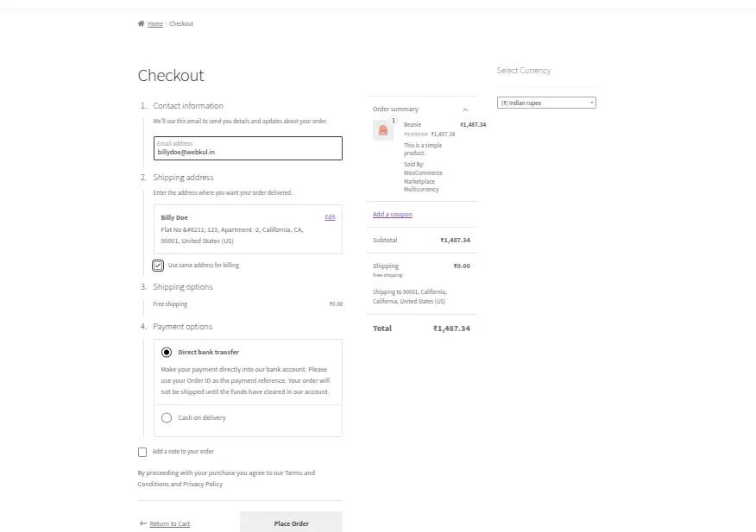Click the home icon in breadcrumb
This screenshot has width=756, height=532.
[141, 23]
